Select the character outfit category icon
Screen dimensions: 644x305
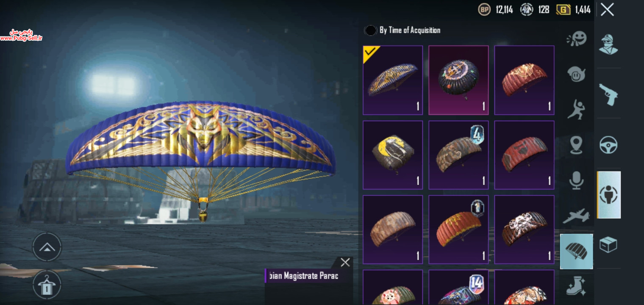pyautogui.click(x=608, y=44)
